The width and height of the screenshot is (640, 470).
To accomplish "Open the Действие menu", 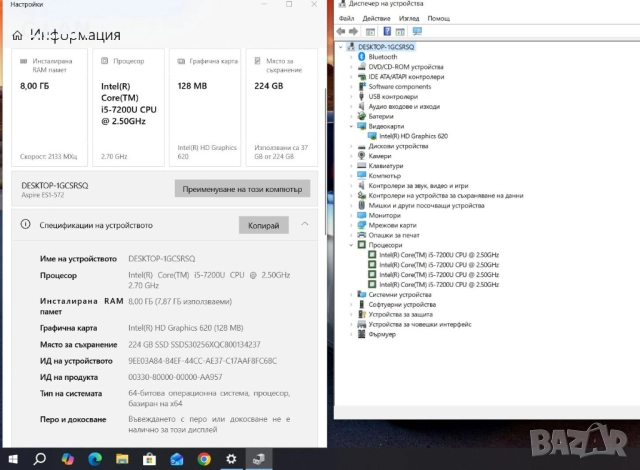I will tap(376, 18).
